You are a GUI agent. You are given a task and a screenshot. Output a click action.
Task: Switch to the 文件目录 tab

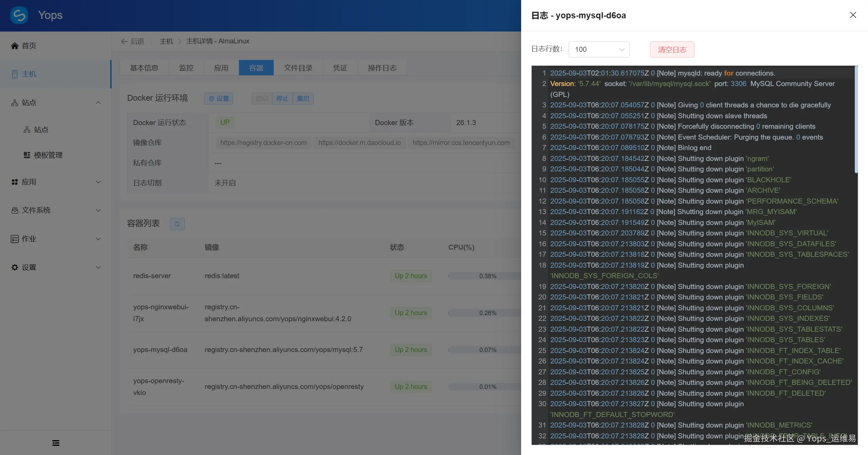pyautogui.click(x=298, y=68)
